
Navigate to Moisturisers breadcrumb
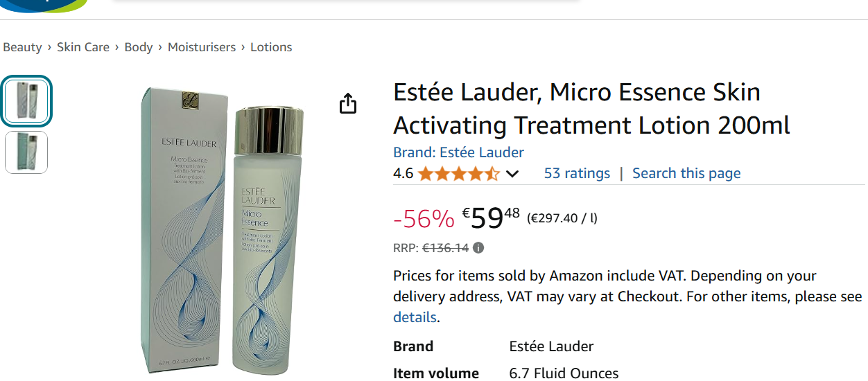(x=202, y=47)
